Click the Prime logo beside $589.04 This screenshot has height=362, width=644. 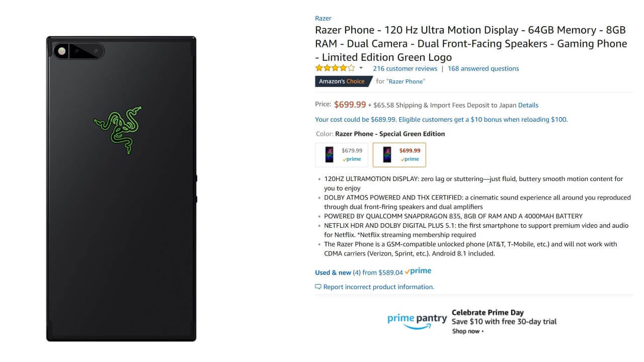click(x=418, y=271)
